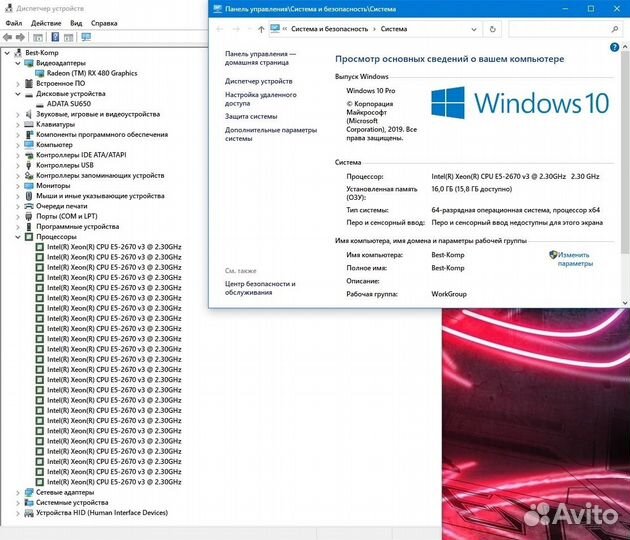This screenshot has height=540, width=630.
Task: Click Система и безопасность breadcrumb
Action: [x=329, y=29]
